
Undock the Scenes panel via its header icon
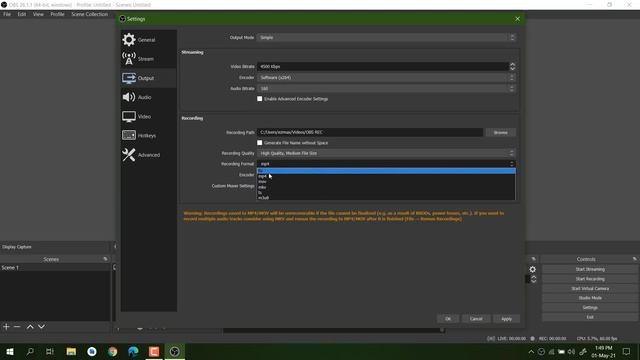(105, 259)
